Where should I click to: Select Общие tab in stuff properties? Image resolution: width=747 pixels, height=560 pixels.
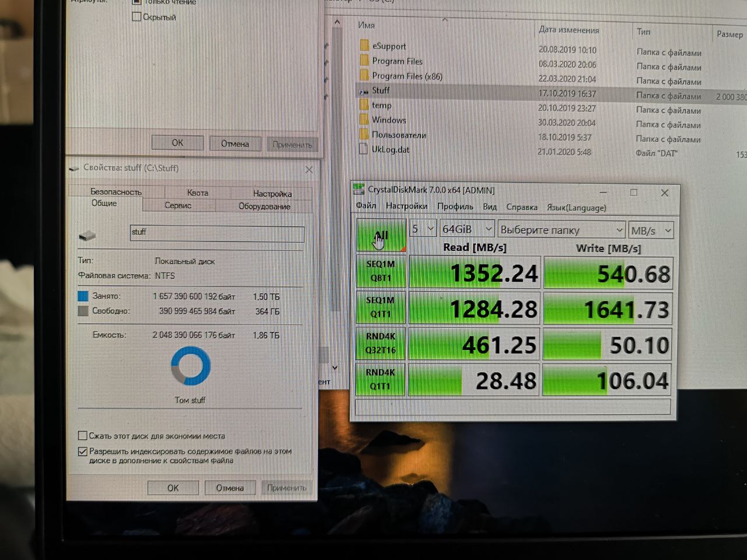[x=104, y=204]
